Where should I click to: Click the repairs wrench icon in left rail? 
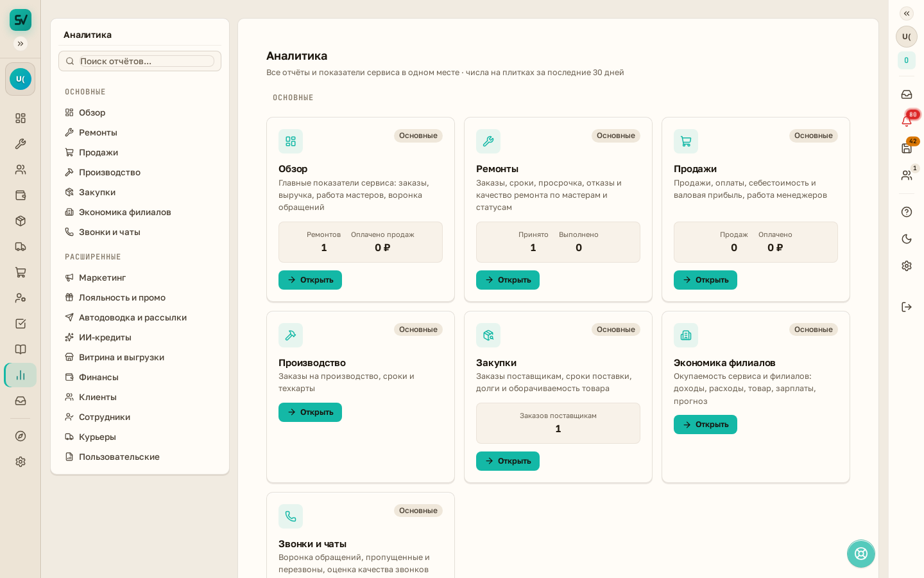coord(21,144)
